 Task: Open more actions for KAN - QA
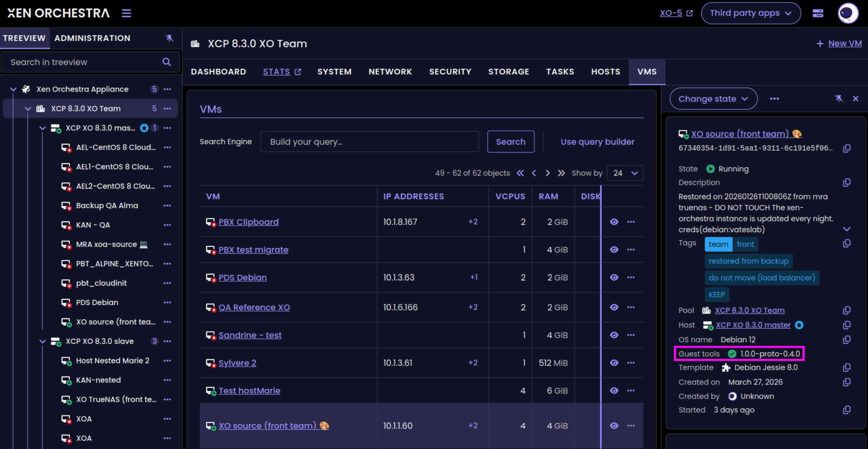point(168,225)
